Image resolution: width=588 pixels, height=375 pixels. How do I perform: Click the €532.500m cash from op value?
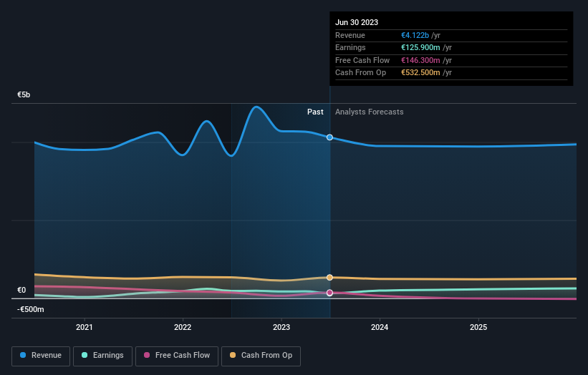tap(420, 73)
